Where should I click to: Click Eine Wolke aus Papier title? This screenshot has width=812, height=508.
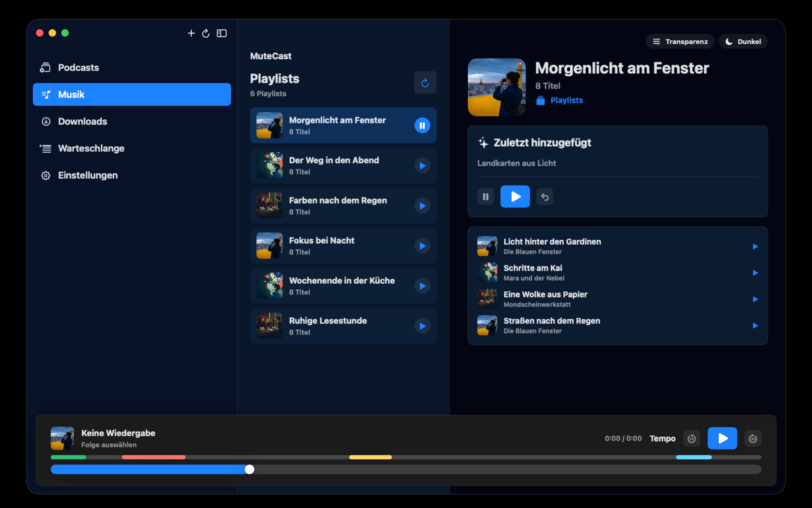[545, 294]
